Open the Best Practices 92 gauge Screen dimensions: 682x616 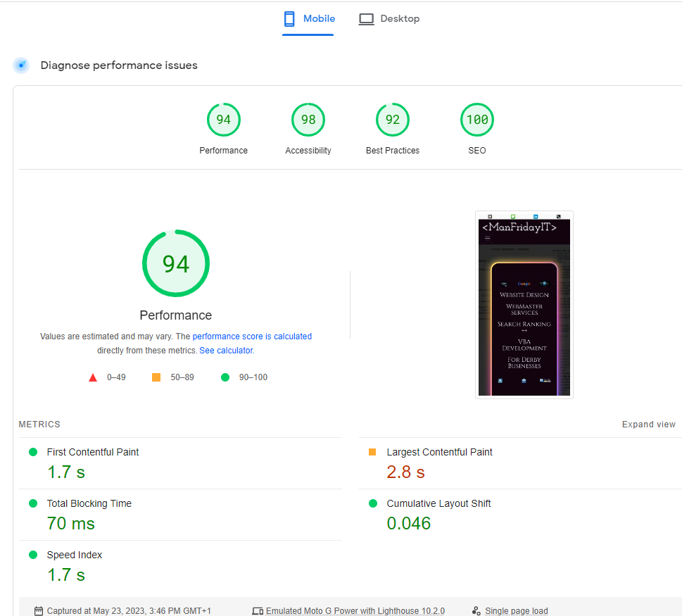(x=393, y=120)
